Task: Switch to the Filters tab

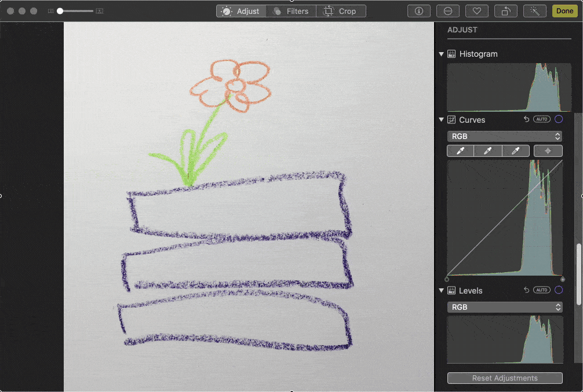Action: [291, 11]
